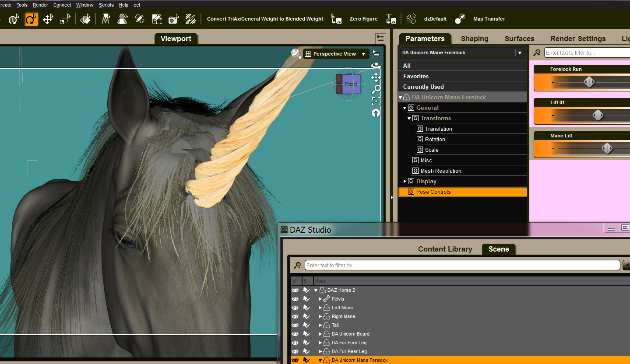Select the Scale tool in toolbar
630x364 pixels.
point(65,19)
